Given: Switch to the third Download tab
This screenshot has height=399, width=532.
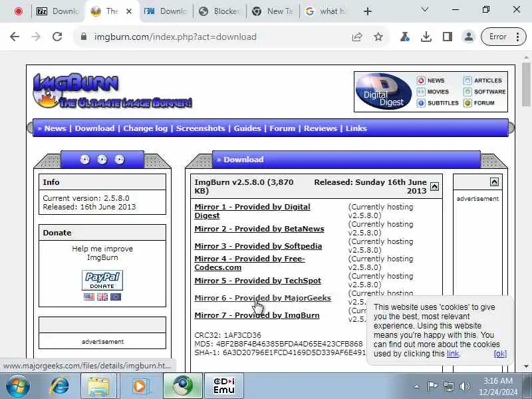Looking at the screenshot, I should pyautogui.click(x=166, y=11).
